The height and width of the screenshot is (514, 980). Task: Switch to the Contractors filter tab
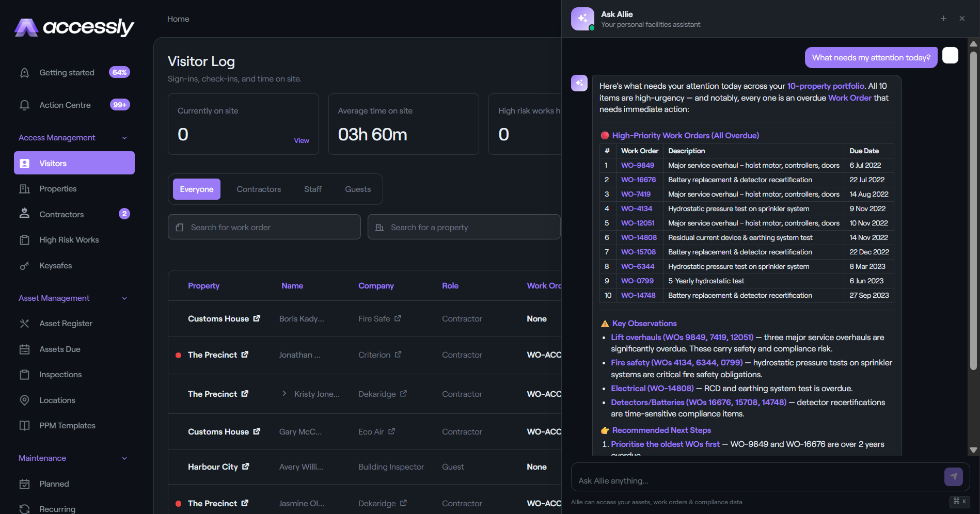tap(259, 189)
